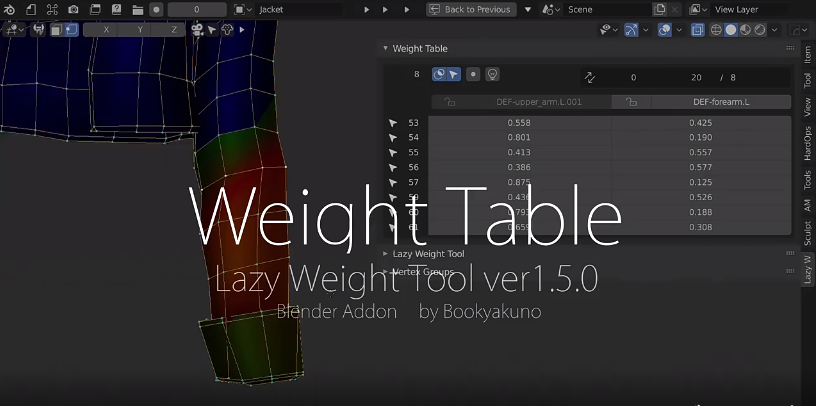816x406 pixels.
Task: Click the brain-shaped icon in viewport header
Action: coord(227,30)
